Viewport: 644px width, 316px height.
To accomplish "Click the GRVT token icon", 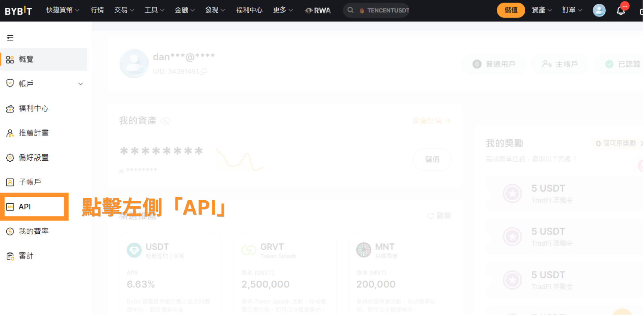I will (249, 250).
